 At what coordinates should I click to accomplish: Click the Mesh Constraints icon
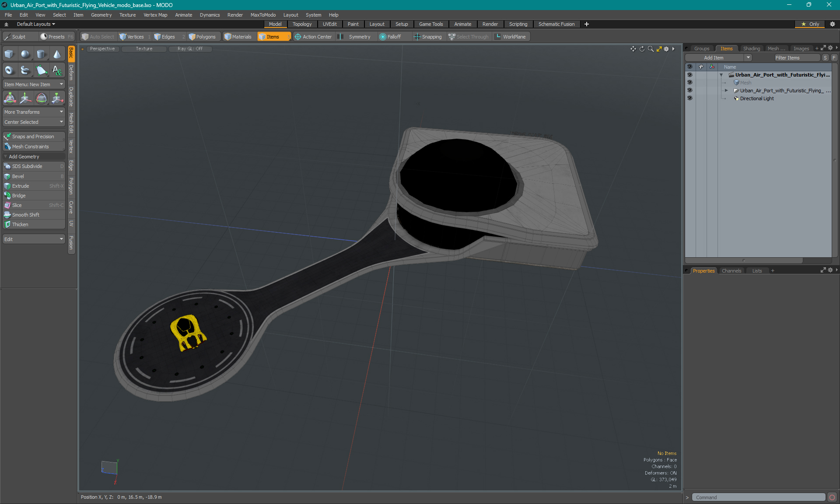[8, 146]
